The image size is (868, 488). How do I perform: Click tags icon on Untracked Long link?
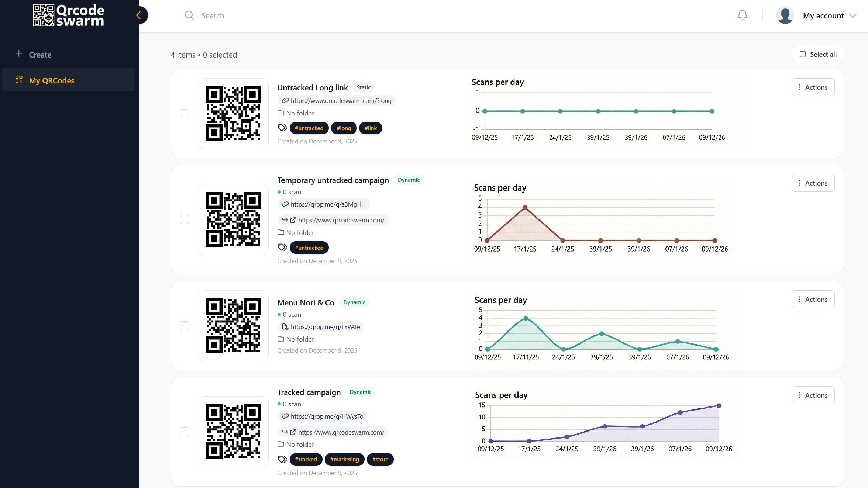tap(282, 128)
